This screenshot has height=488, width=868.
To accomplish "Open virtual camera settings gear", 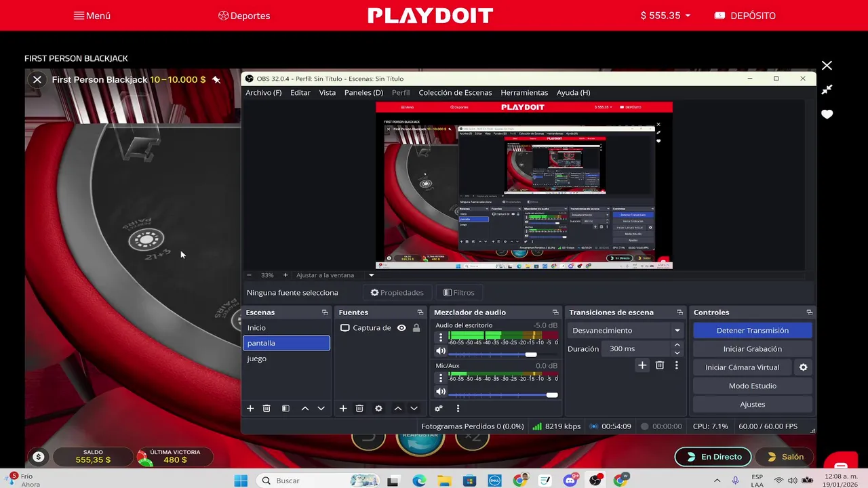I will [x=804, y=367].
